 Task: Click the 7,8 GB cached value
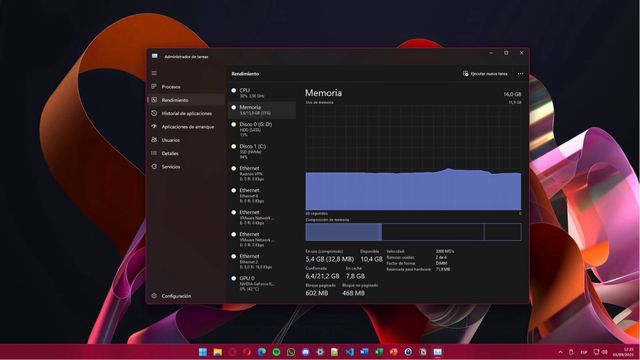tap(355, 276)
